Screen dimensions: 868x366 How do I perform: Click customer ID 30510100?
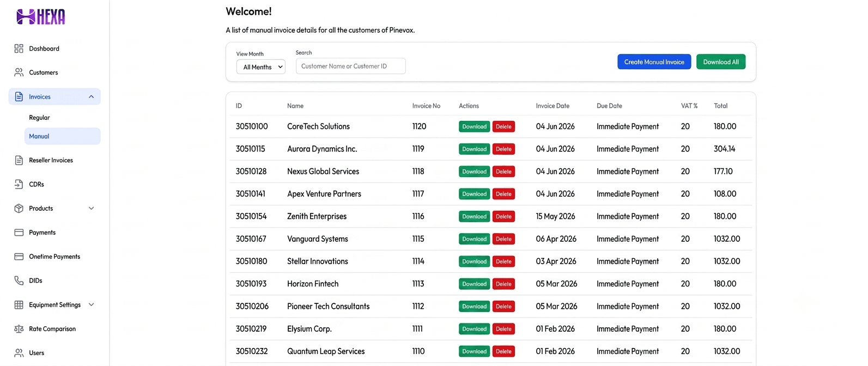tap(252, 126)
